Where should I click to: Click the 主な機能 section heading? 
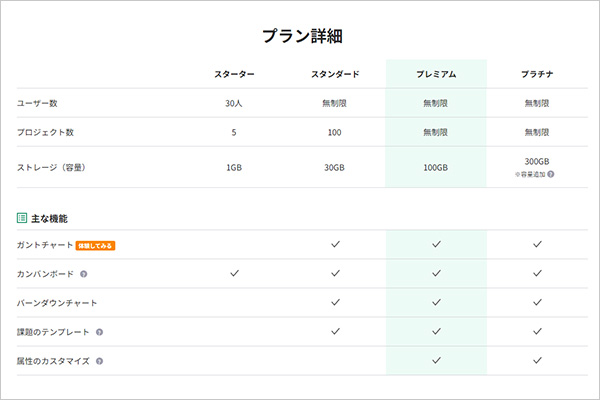click(49, 219)
